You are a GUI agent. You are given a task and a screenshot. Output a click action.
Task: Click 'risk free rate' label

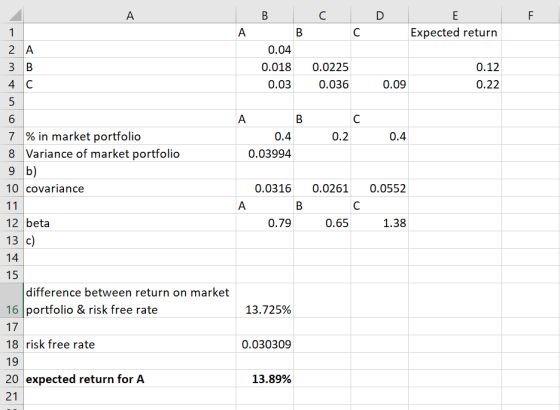pyautogui.click(x=130, y=344)
